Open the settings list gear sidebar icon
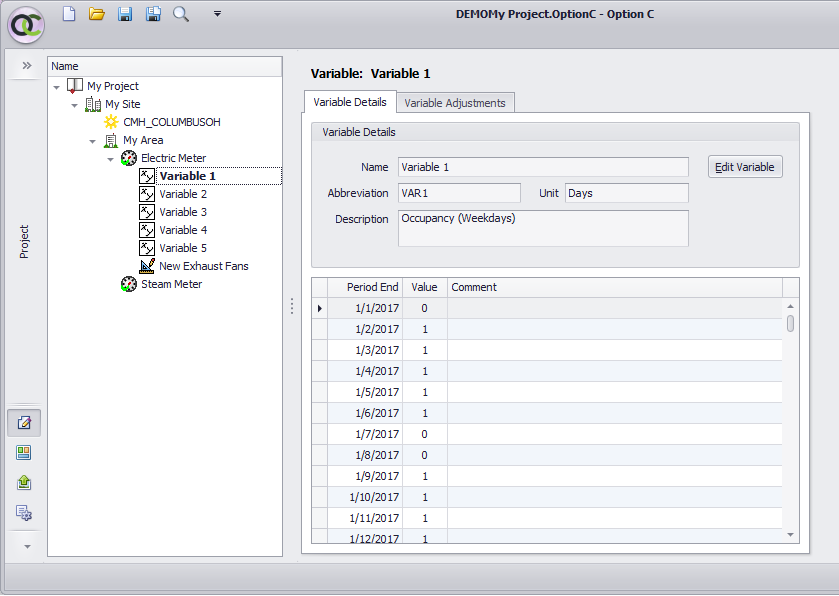Viewport: 839px width, 596px height. (x=24, y=513)
